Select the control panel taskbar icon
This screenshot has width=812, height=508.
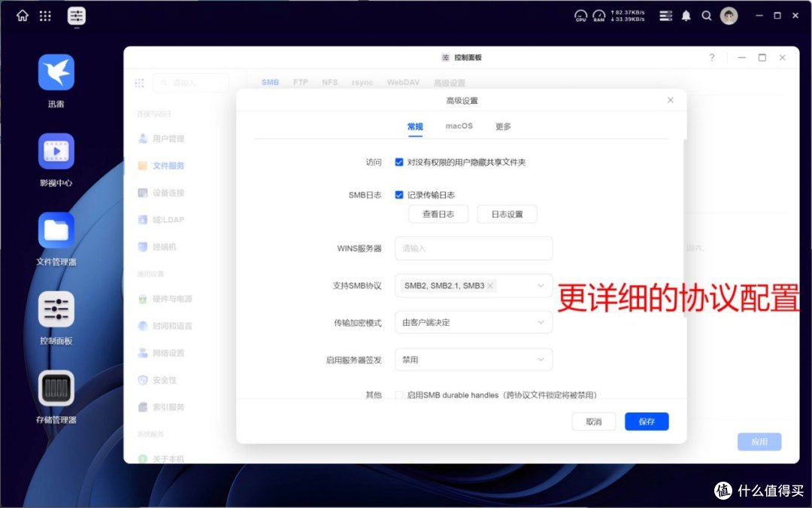(x=76, y=16)
